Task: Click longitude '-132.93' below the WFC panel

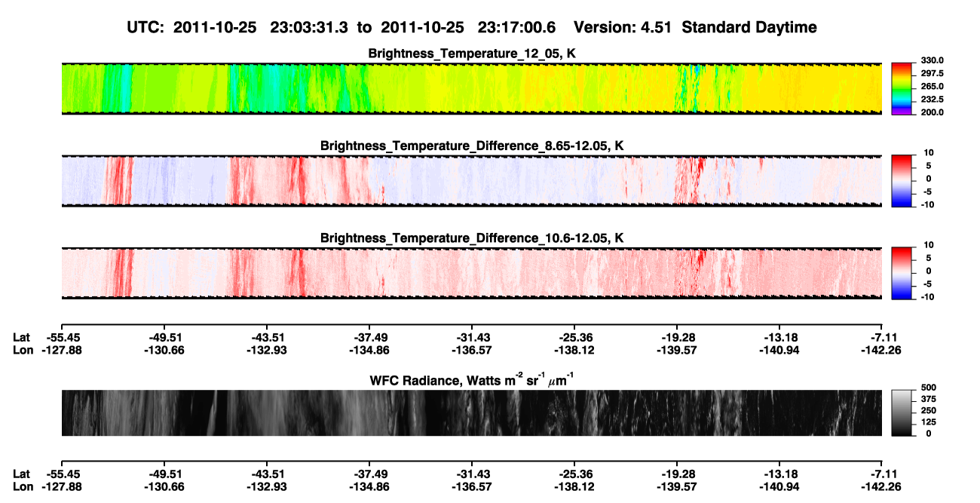Action: pyautogui.click(x=267, y=486)
